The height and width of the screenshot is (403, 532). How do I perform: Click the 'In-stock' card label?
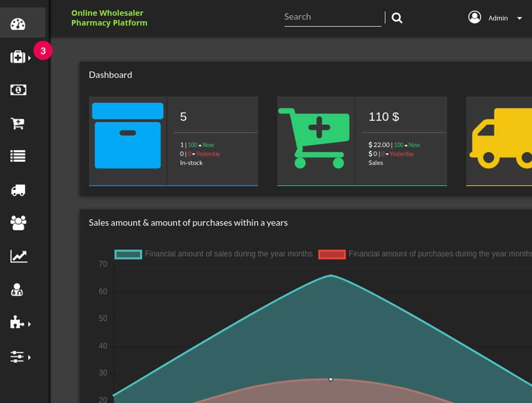coord(191,163)
